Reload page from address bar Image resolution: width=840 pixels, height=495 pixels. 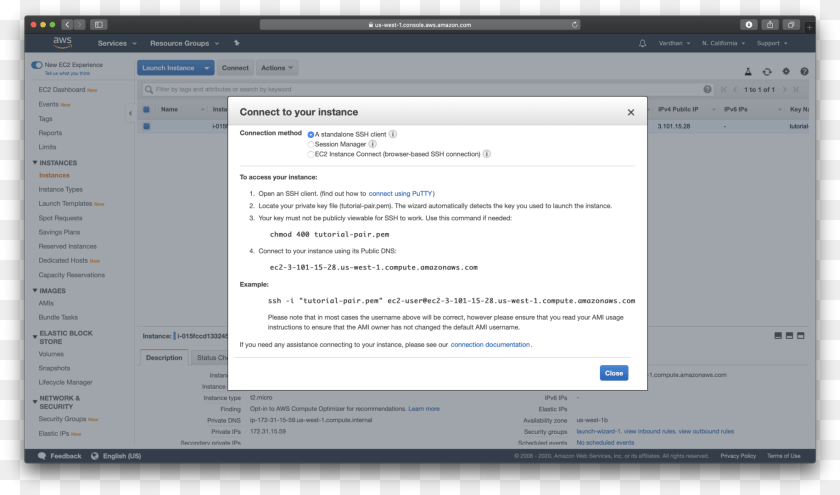[x=574, y=25]
